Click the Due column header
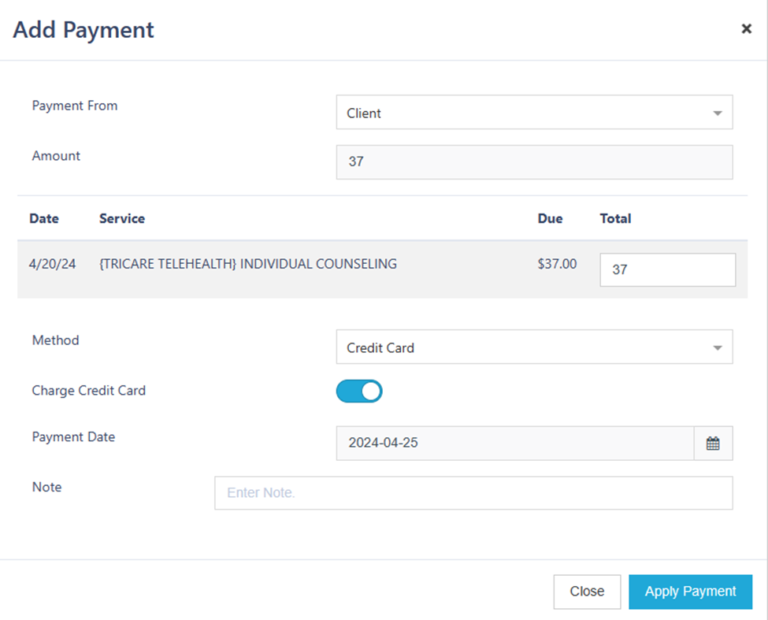768x620 pixels. coord(550,218)
